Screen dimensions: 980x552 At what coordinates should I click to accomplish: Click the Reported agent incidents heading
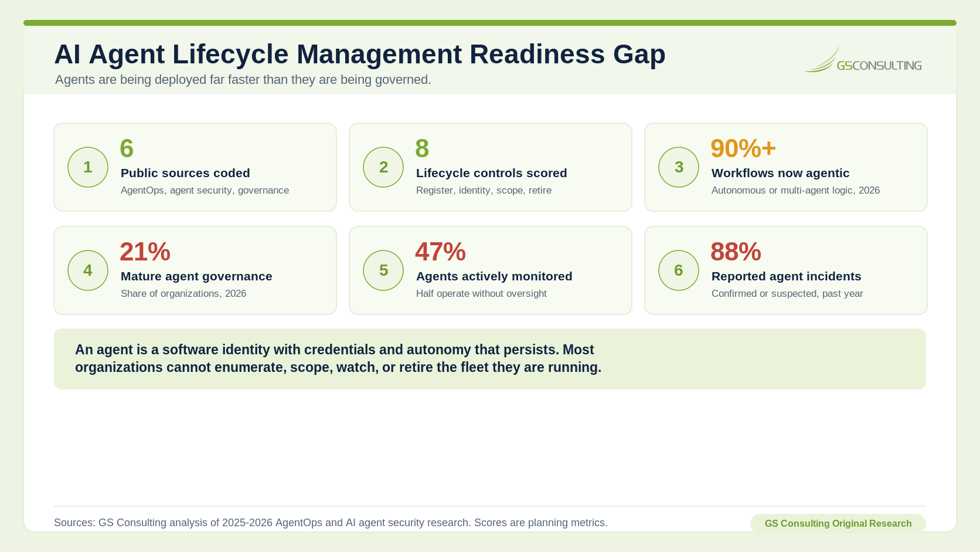pyautogui.click(x=786, y=276)
